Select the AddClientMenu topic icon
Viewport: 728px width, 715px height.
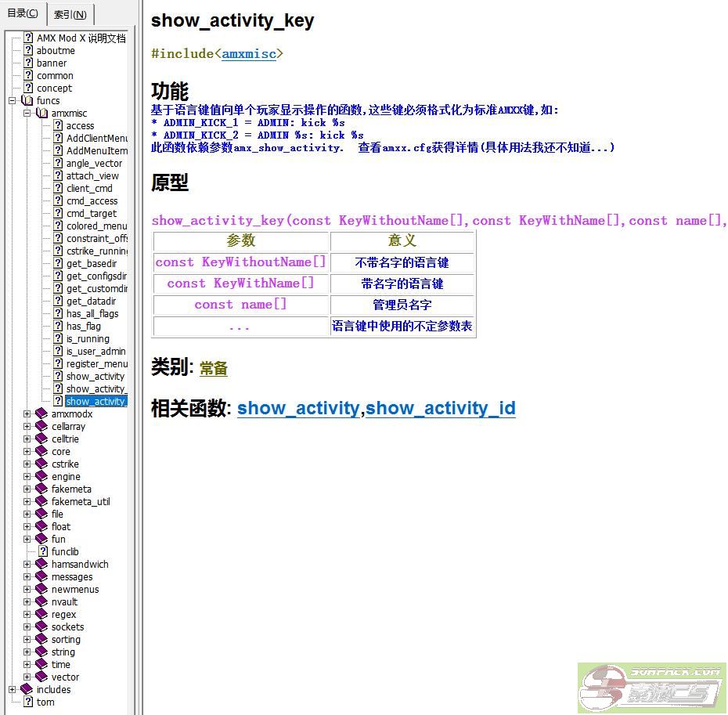coord(57,138)
